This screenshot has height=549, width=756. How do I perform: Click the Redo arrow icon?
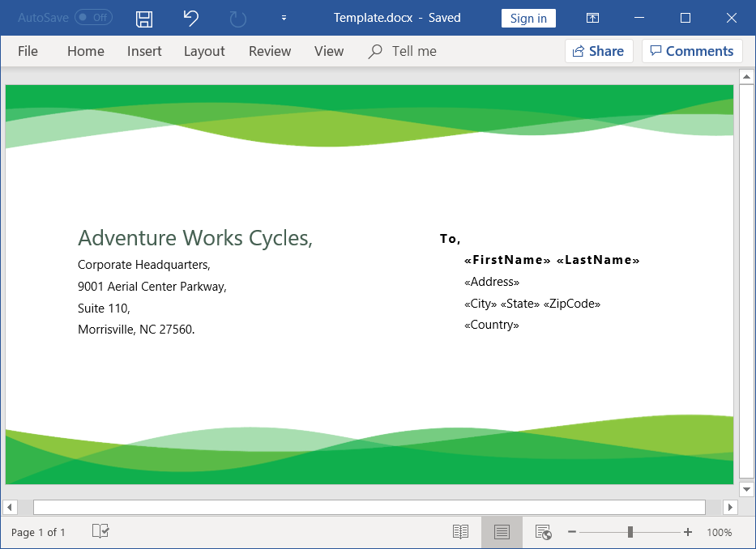(237, 18)
